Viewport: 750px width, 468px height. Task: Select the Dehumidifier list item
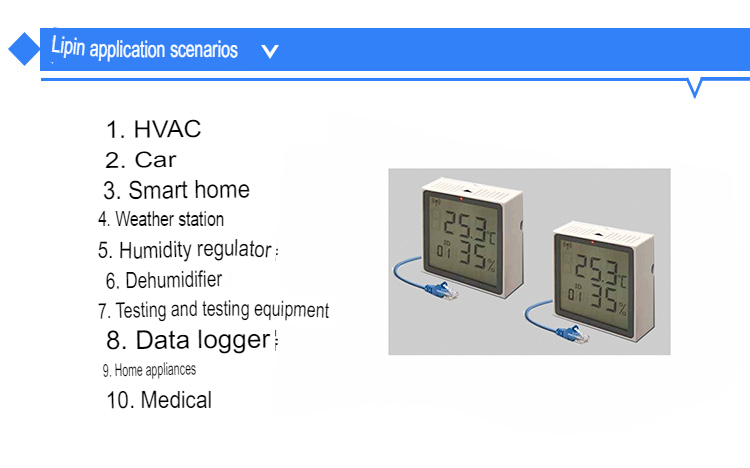click(164, 280)
